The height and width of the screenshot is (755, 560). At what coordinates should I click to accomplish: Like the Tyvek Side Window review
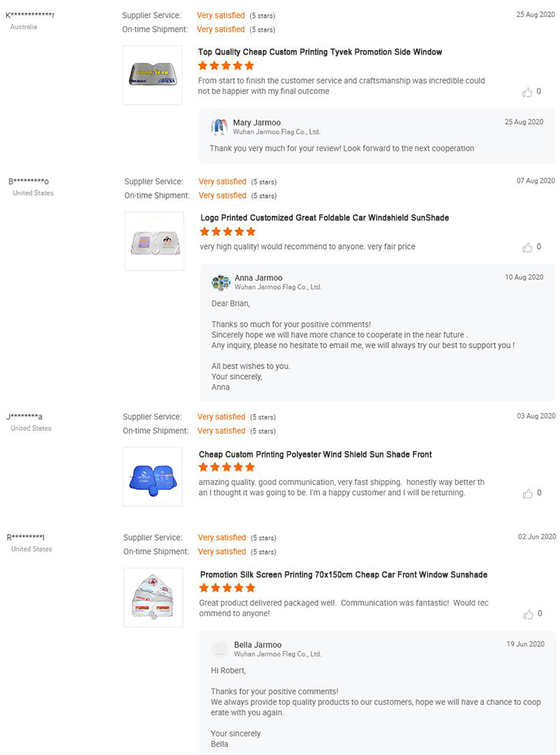pos(528,92)
